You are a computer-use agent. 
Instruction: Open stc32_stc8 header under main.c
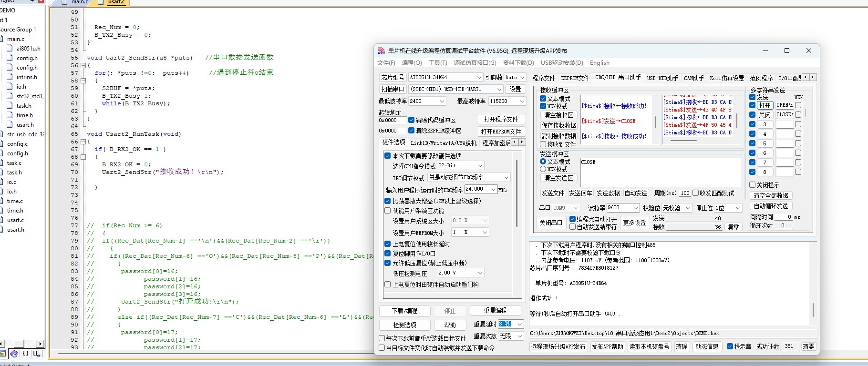pos(30,96)
